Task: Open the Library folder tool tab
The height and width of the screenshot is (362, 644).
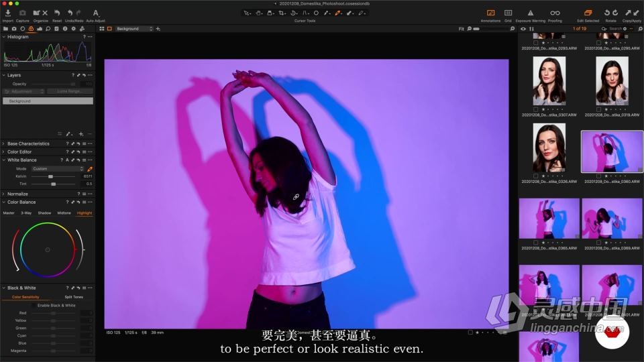Action: pyautogui.click(x=5, y=29)
